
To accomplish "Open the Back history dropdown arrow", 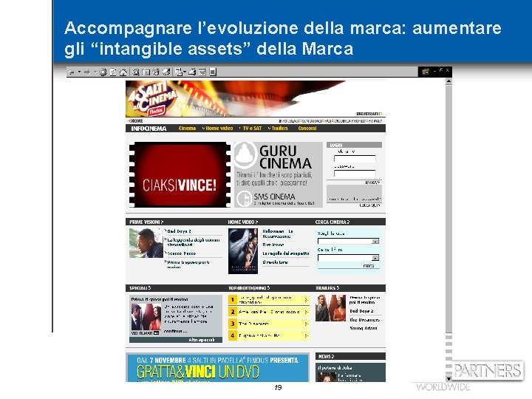I will click(79, 72).
